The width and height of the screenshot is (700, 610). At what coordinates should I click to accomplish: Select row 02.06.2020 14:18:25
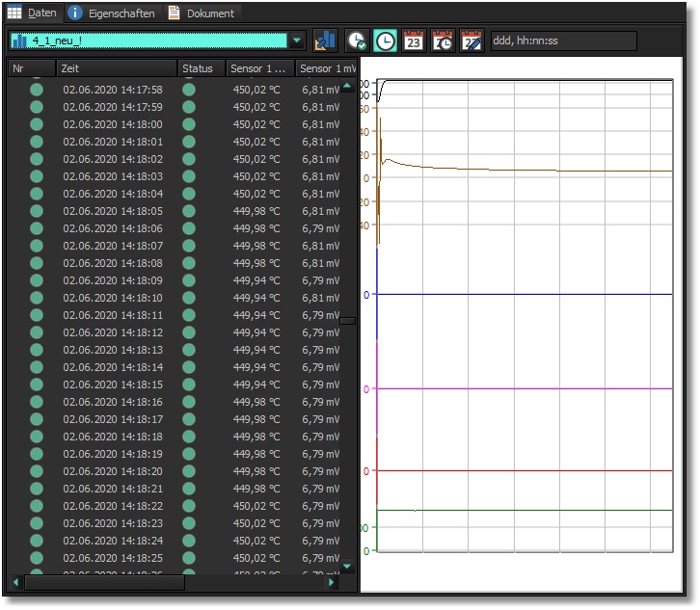coord(175,558)
